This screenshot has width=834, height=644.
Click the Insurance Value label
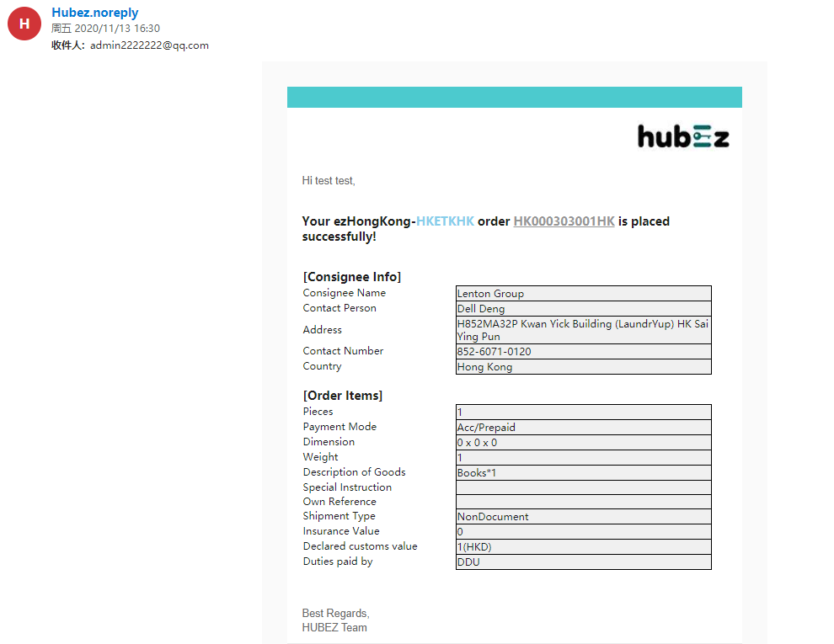point(341,531)
